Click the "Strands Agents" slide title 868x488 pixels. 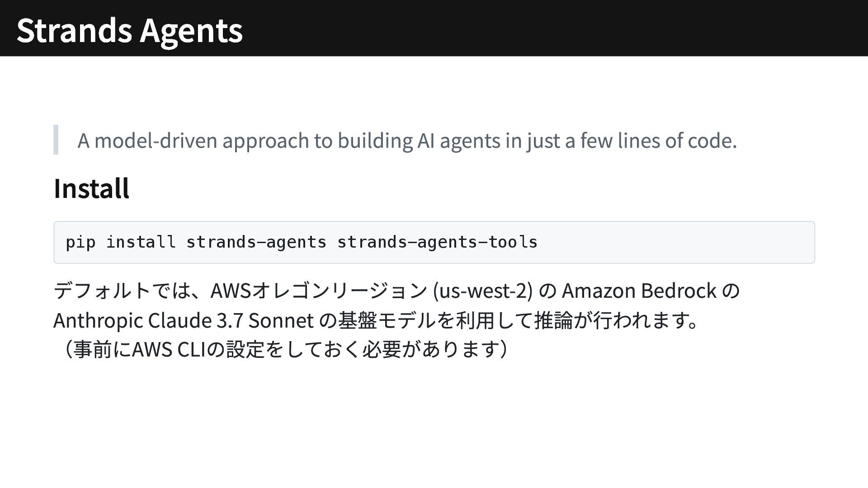click(129, 30)
